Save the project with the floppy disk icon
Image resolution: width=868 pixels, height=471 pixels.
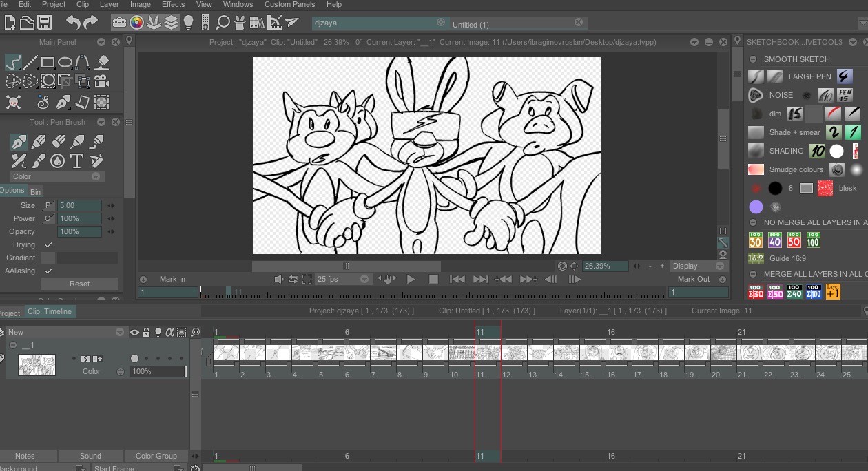[44, 23]
